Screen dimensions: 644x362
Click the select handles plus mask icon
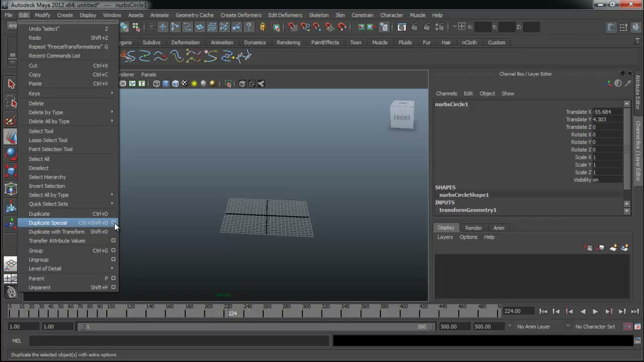(x=163, y=27)
